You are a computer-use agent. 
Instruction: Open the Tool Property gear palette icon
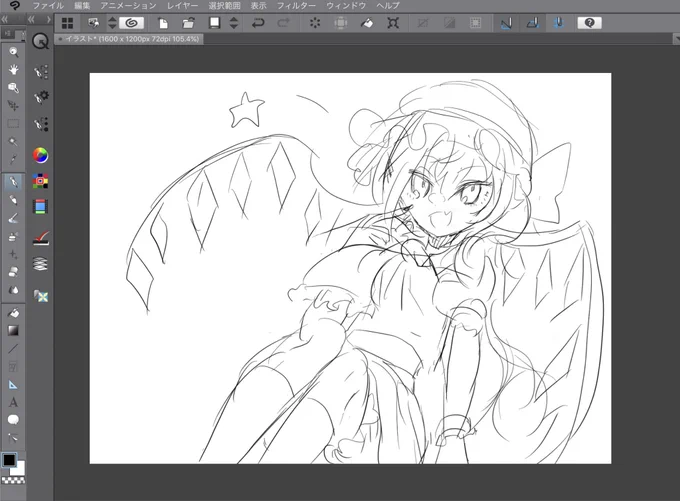coord(41,97)
